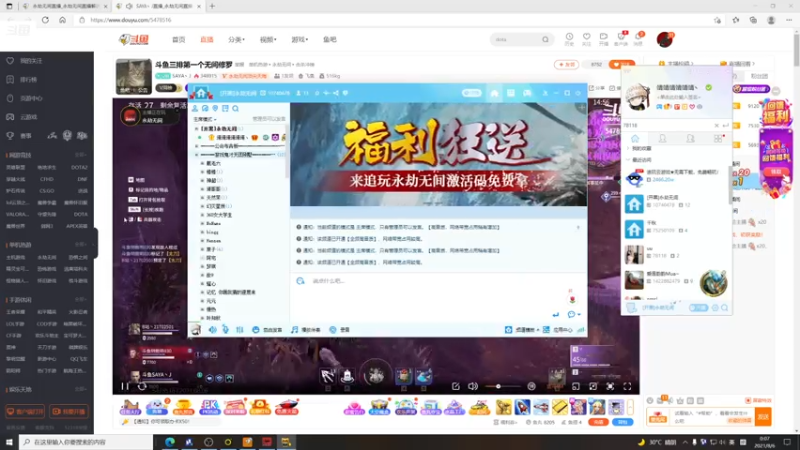Enter fullscreen on the stream player
Screen dimensions: 800x450
click(x=628, y=386)
